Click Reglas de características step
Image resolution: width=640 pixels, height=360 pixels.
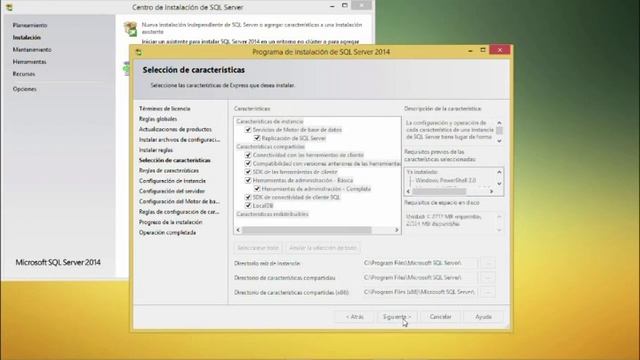(x=169, y=171)
